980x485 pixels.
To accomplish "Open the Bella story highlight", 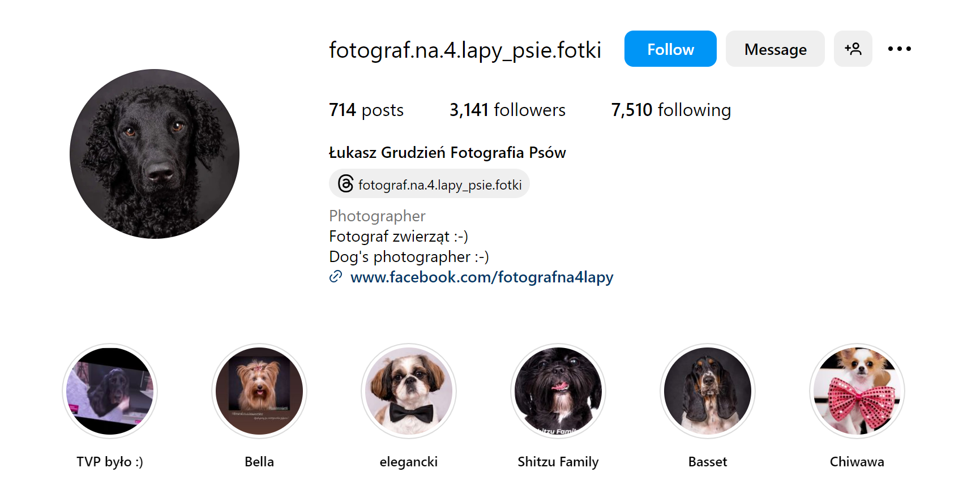I will [259, 391].
